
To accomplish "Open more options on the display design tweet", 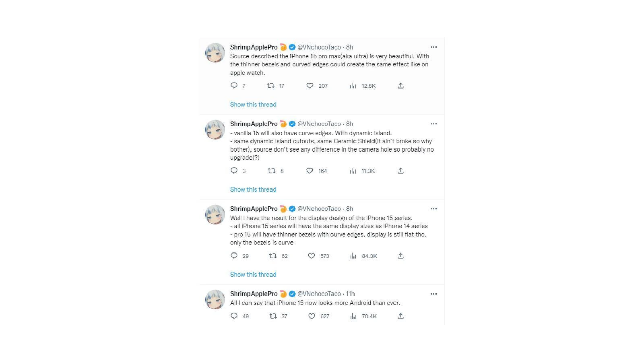I will [433, 209].
